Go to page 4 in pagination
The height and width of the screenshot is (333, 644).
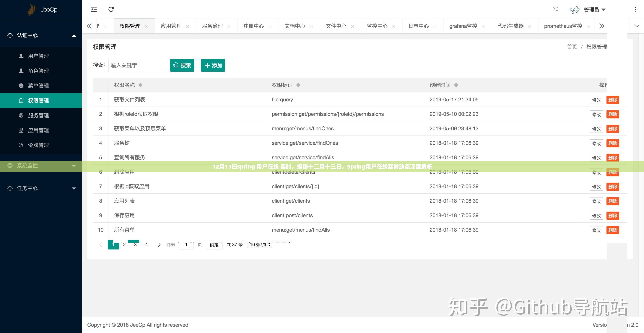(x=146, y=245)
